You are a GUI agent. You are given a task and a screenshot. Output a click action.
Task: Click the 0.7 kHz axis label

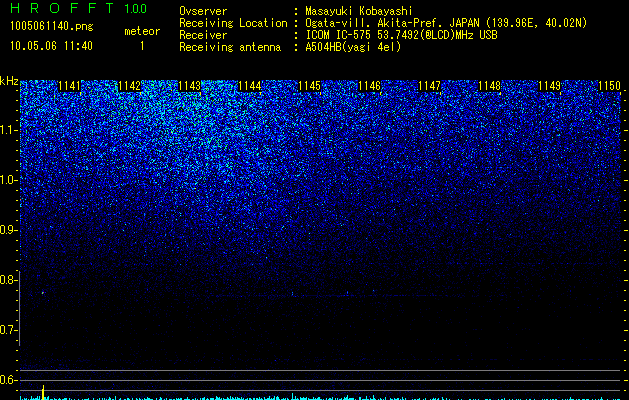coord(8,330)
